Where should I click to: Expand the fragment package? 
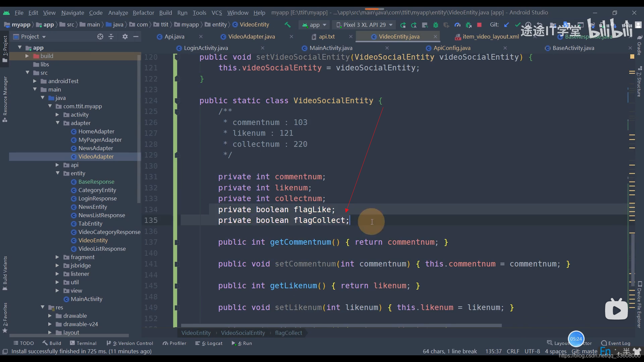pyautogui.click(x=57, y=257)
